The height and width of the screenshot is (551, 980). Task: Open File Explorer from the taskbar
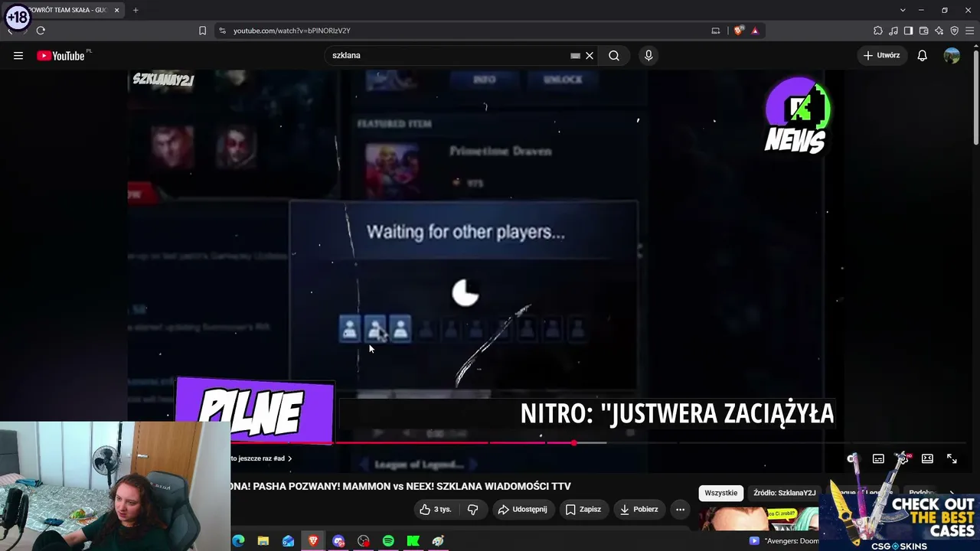coord(263,541)
